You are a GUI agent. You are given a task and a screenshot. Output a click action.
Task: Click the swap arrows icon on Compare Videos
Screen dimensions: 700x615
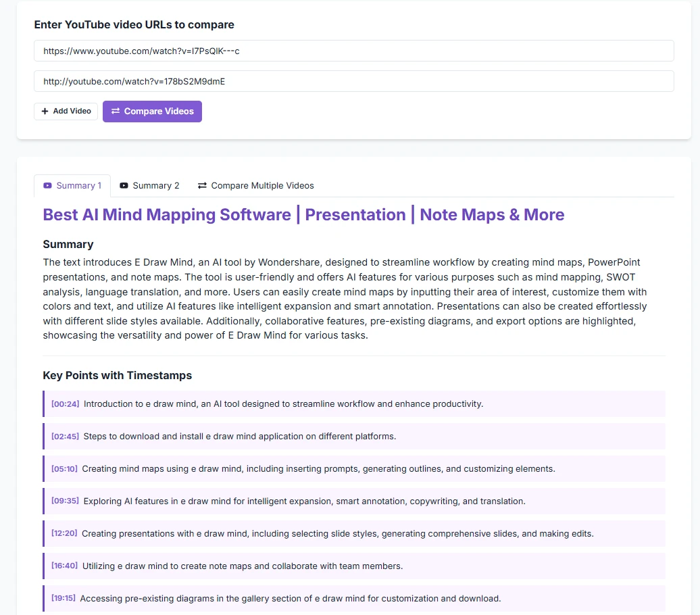point(116,112)
